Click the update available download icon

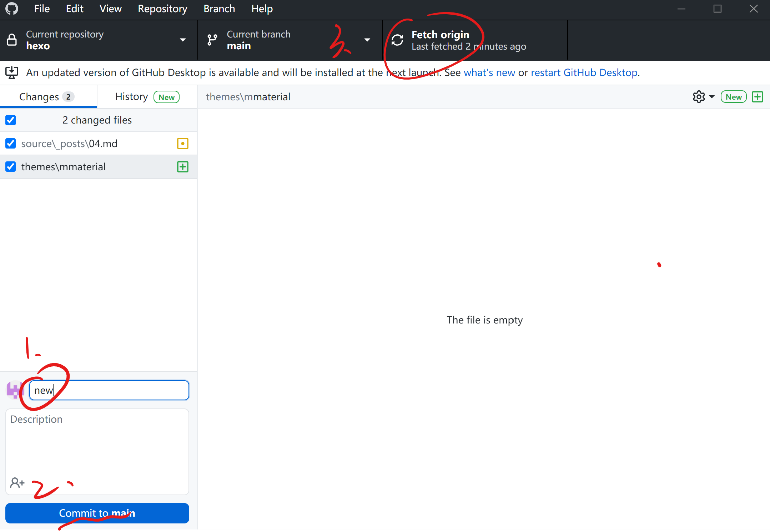point(12,72)
